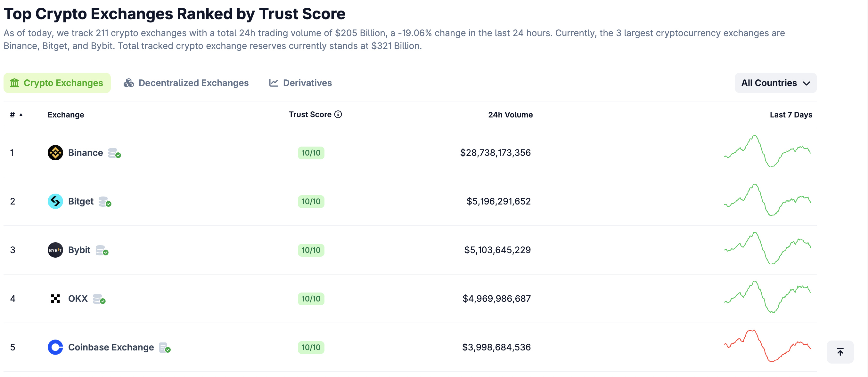868x377 pixels.
Task: Click the bank icon on Crypto Exchanges tab
Action: coord(15,83)
